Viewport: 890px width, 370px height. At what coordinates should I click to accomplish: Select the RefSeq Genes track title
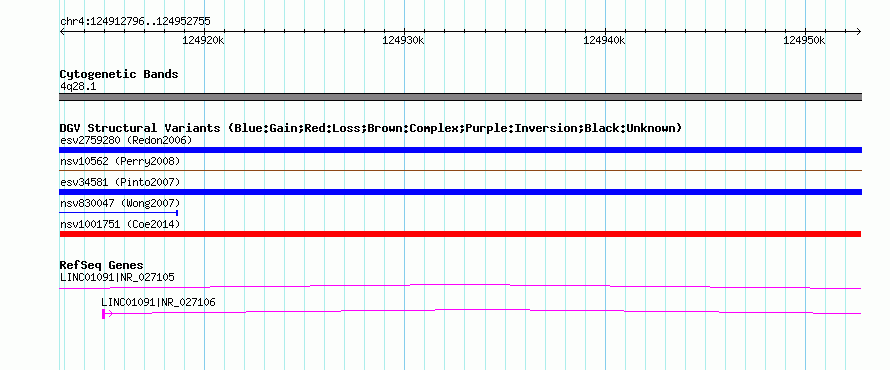(102, 265)
